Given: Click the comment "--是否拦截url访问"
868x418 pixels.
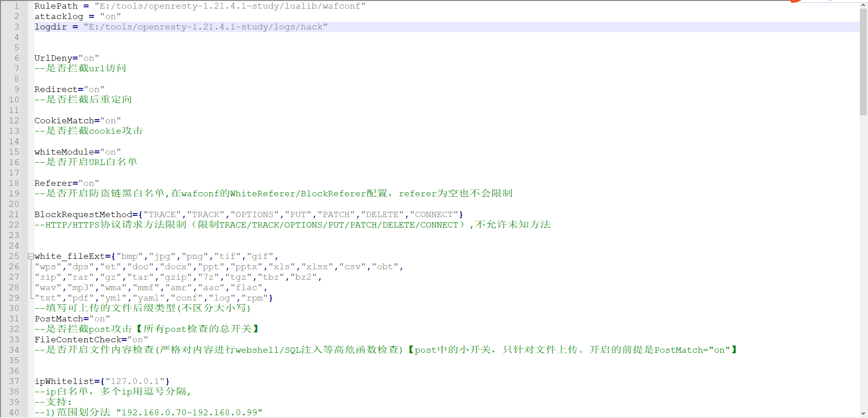Looking at the screenshot, I should click(x=80, y=68).
